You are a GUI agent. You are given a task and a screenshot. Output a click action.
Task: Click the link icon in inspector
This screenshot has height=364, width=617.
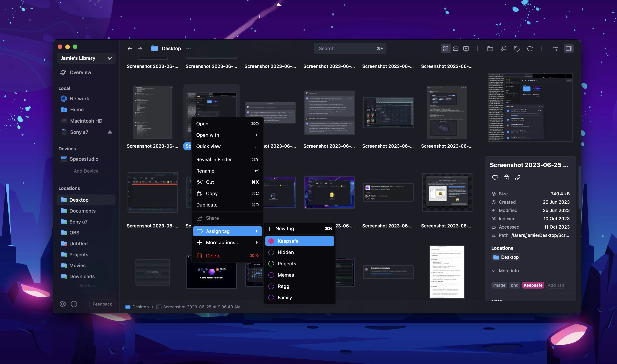[518, 178]
